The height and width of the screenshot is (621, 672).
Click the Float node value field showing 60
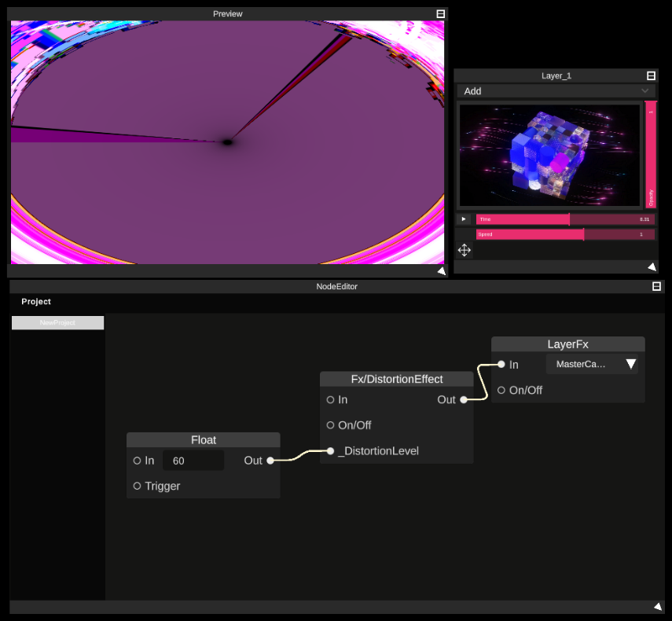(193, 460)
